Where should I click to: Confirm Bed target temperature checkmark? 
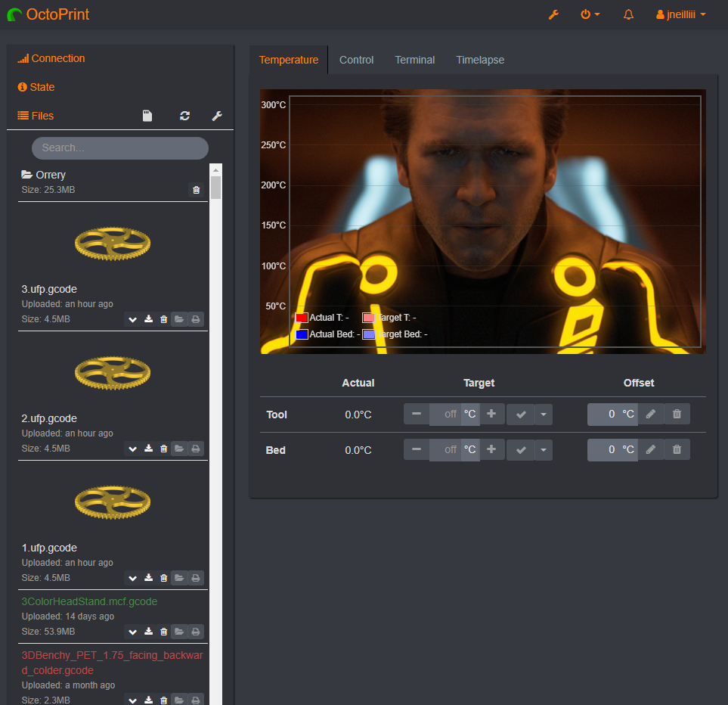point(521,450)
